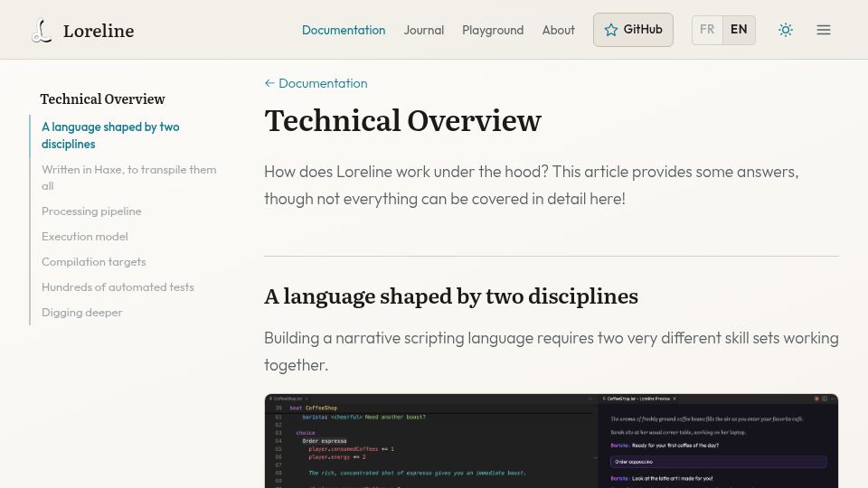Select the EN language option
The image size is (868, 488).
739,30
